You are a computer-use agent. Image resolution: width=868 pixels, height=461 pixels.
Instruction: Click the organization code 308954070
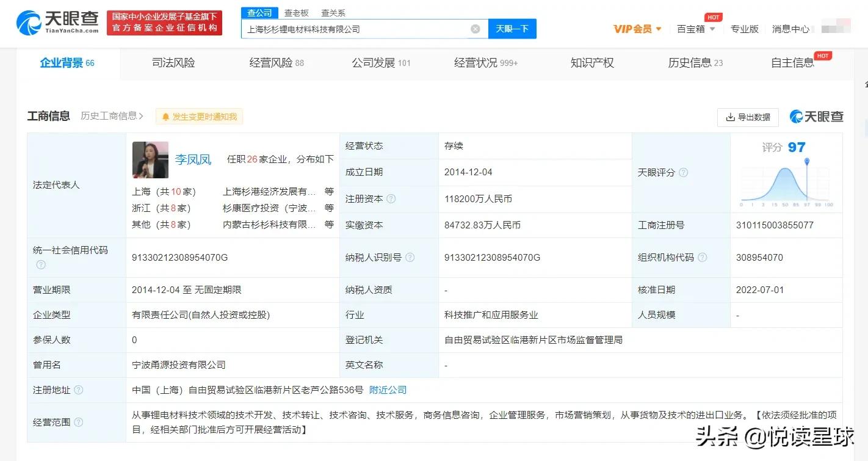point(759,258)
